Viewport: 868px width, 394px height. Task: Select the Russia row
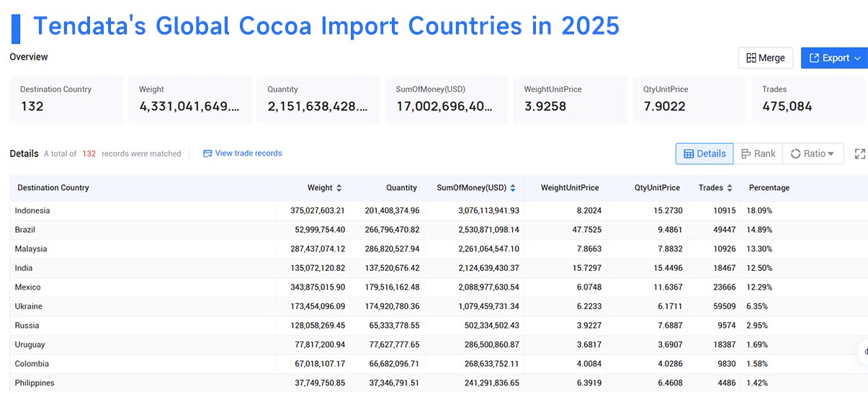[x=439, y=326]
